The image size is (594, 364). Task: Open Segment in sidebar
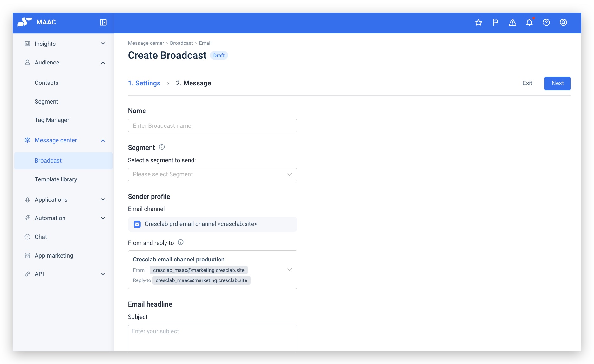click(x=46, y=102)
